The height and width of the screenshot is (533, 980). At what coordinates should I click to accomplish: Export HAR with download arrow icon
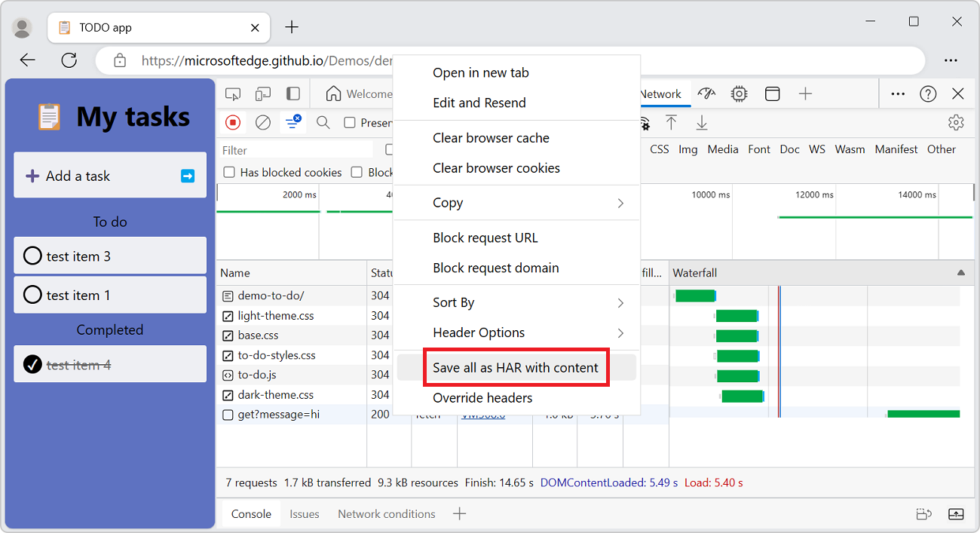coord(701,122)
